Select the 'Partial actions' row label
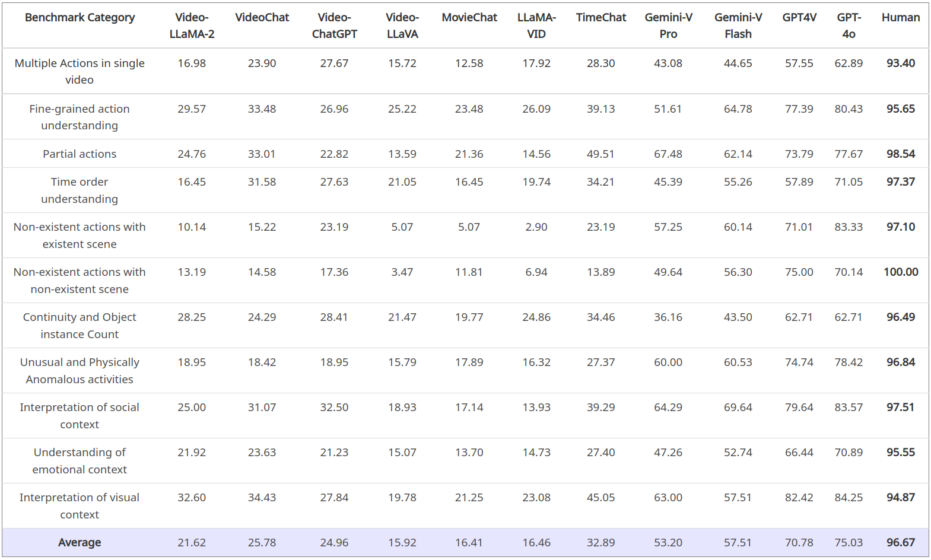 click(x=80, y=154)
